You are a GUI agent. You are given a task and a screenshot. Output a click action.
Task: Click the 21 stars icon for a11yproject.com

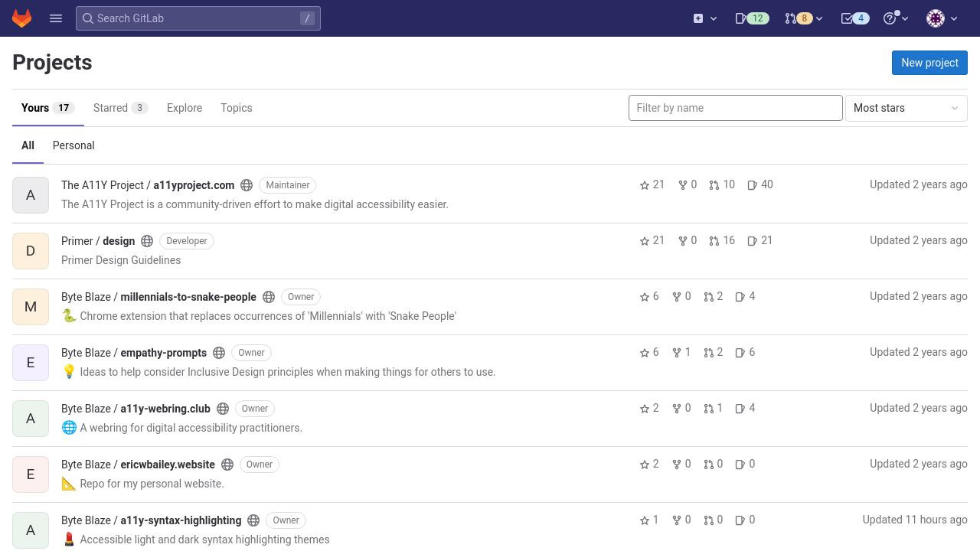pyautogui.click(x=652, y=185)
